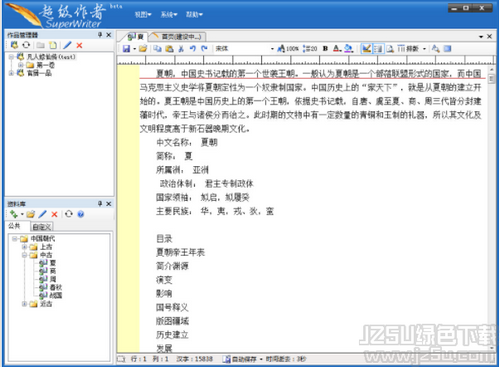Click the red delete X in 作品管理器
The width and height of the screenshot is (500, 367).
(x=79, y=45)
